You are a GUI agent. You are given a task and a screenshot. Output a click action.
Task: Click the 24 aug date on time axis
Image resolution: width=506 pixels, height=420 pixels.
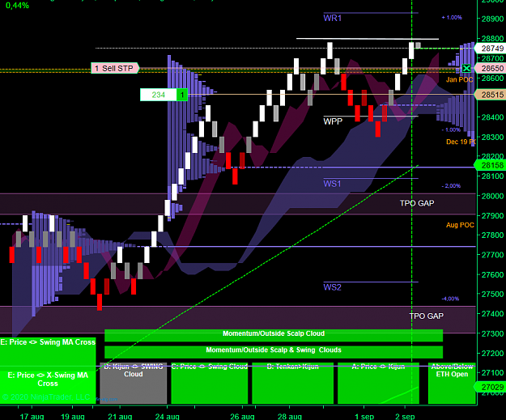point(167,416)
